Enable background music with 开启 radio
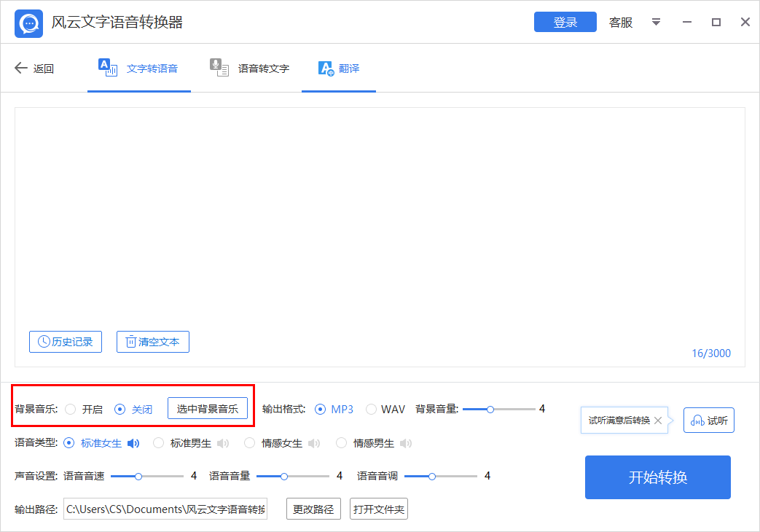760x532 pixels. (x=71, y=409)
